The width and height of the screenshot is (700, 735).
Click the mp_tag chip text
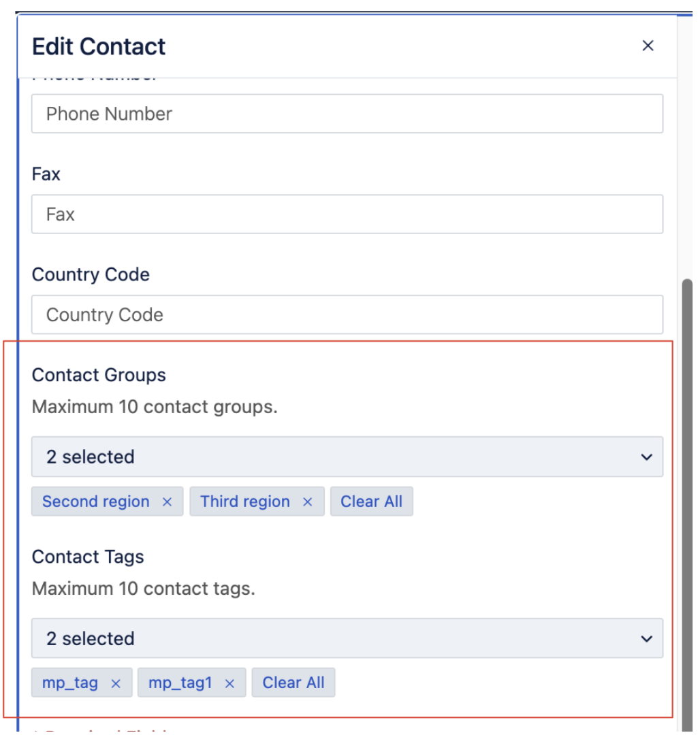pyautogui.click(x=70, y=683)
